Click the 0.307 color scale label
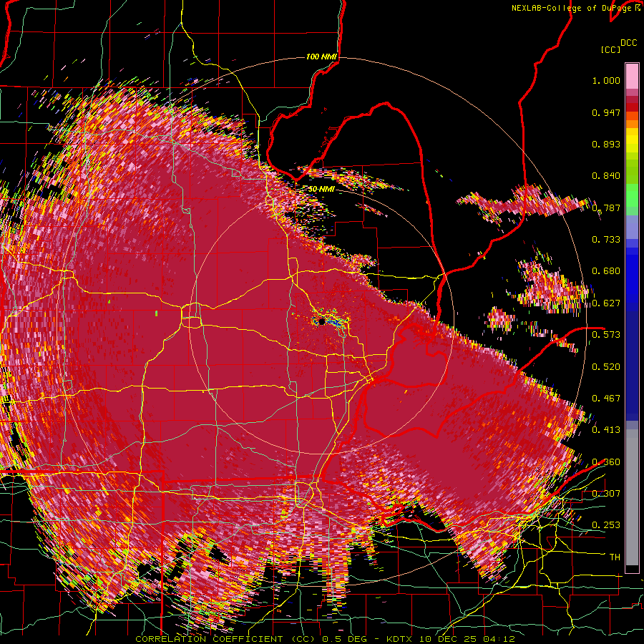644x644 pixels. pyautogui.click(x=606, y=493)
